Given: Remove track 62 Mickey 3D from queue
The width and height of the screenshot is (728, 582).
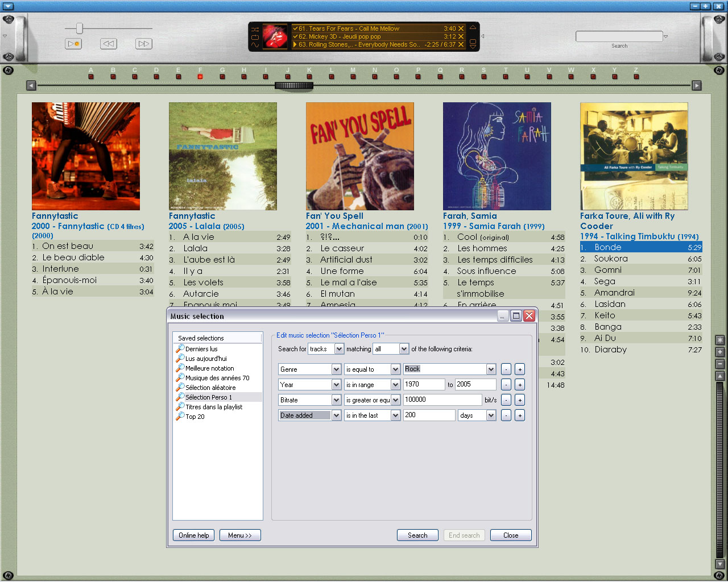Looking at the screenshot, I should (x=461, y=36).
